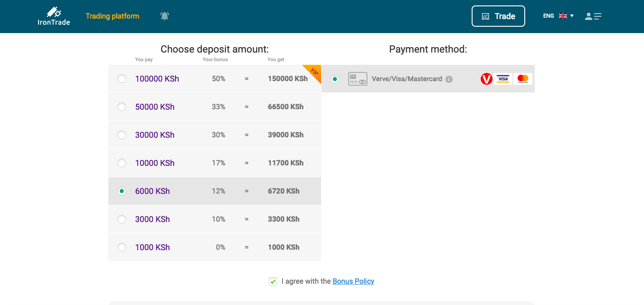
Task: Choose the 50000 KSh deposit radio button
Action: tap(122, 107)
